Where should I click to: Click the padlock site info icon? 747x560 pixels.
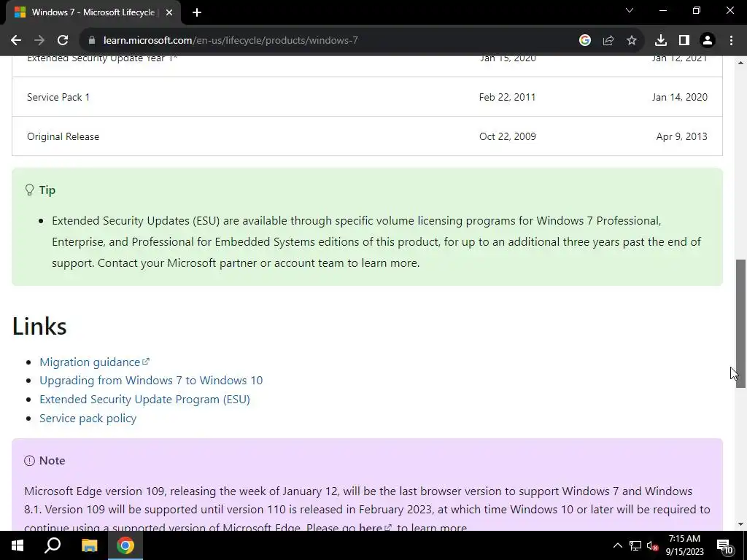coord(92,41)
